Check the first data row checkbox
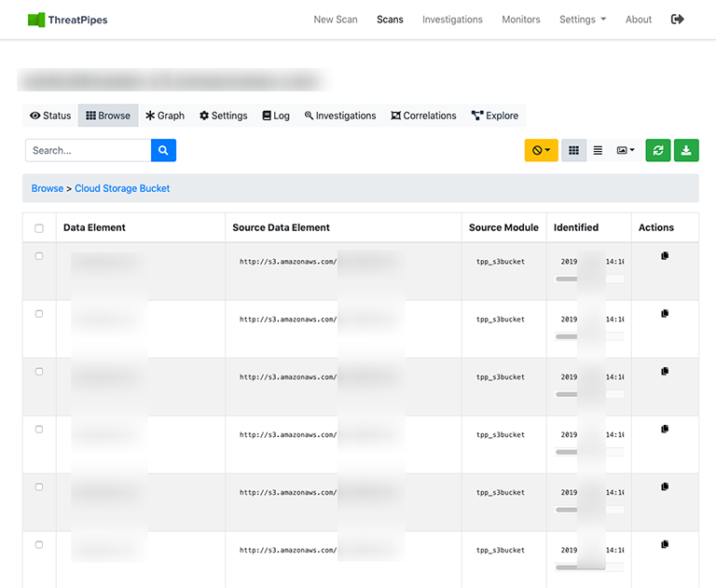The height and width of the screenshot is (588, 716). pyautogui.click(x=39, y=256)
